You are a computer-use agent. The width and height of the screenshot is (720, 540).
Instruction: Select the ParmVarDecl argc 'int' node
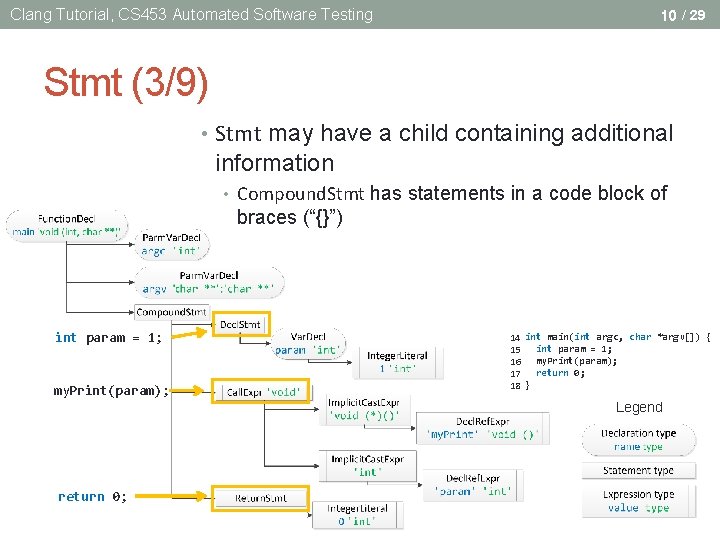click(171, 244)
